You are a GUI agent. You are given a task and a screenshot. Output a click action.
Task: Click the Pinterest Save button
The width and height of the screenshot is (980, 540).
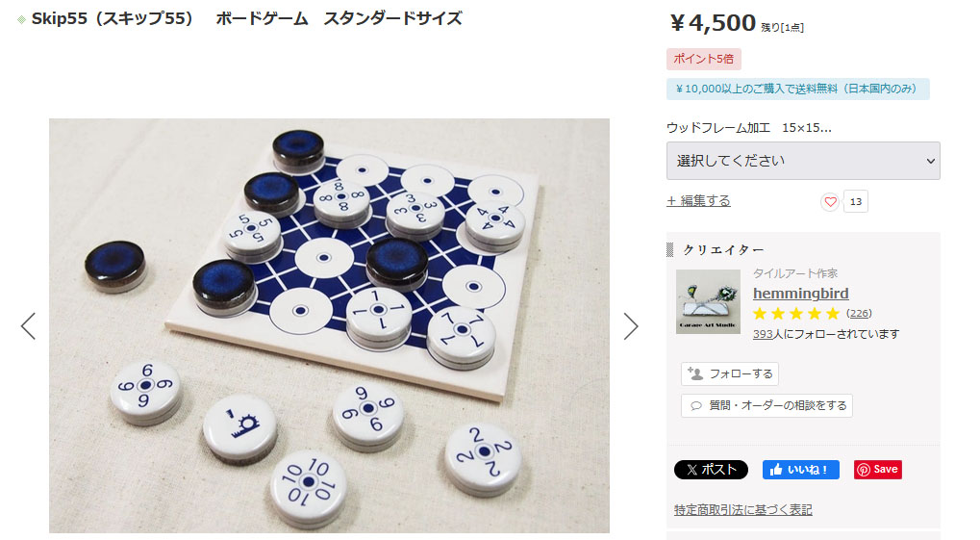[x=877, y=470]
